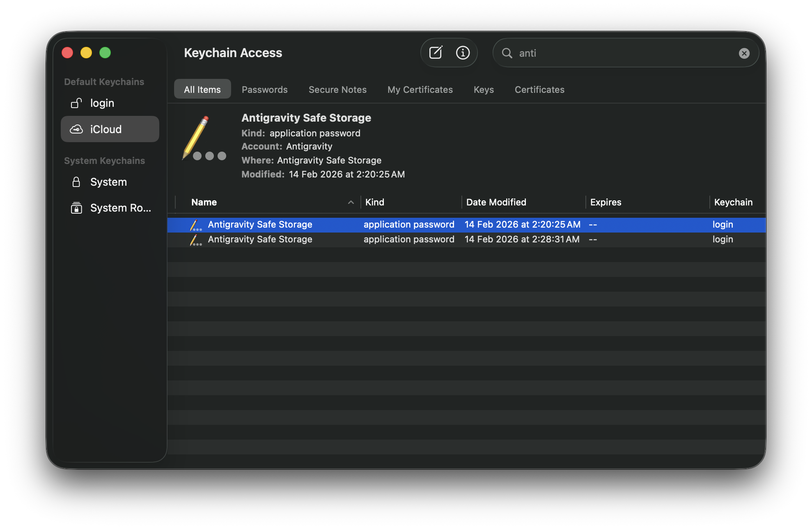Create a new keychain item
This screenshot has height=530, width=812.
(x=436, y=53)
